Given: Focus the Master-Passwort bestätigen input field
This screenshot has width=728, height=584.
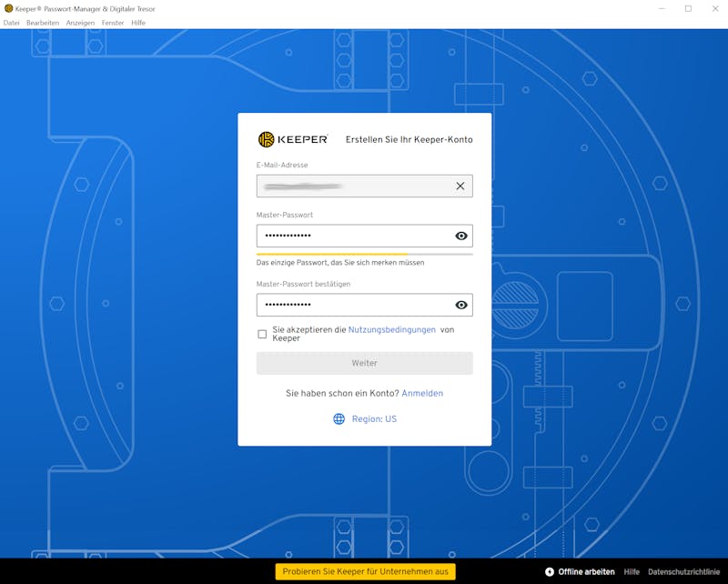Looking at the screenshot, I should 365,305.
